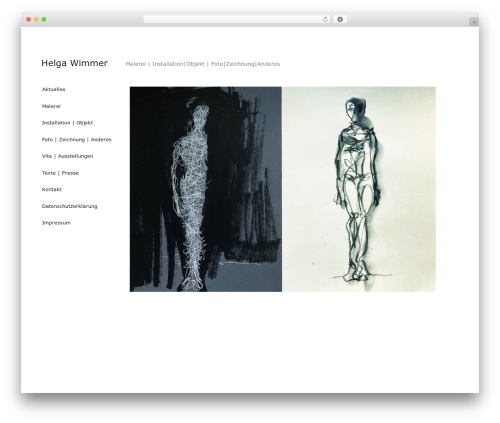The width and height of the screenshot is (500, 423).
Task: Click the browser address bar field
Action: point(236,20)
